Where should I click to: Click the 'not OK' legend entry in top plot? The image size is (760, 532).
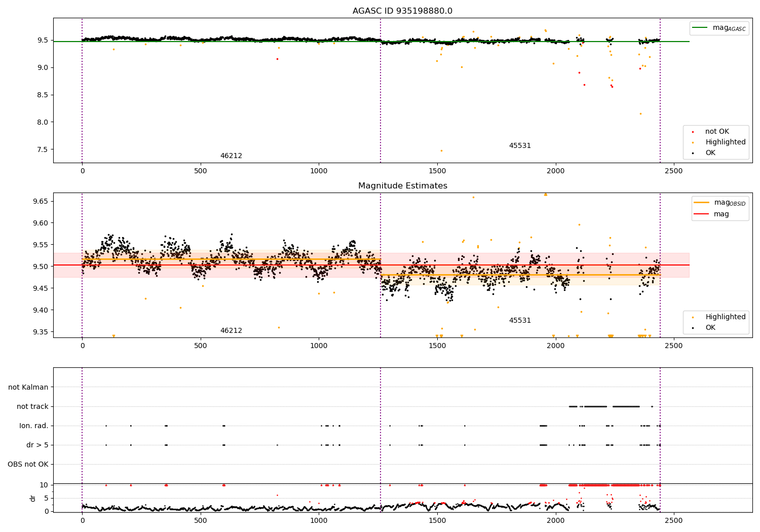pyautogui.click(x=717, y=132)
